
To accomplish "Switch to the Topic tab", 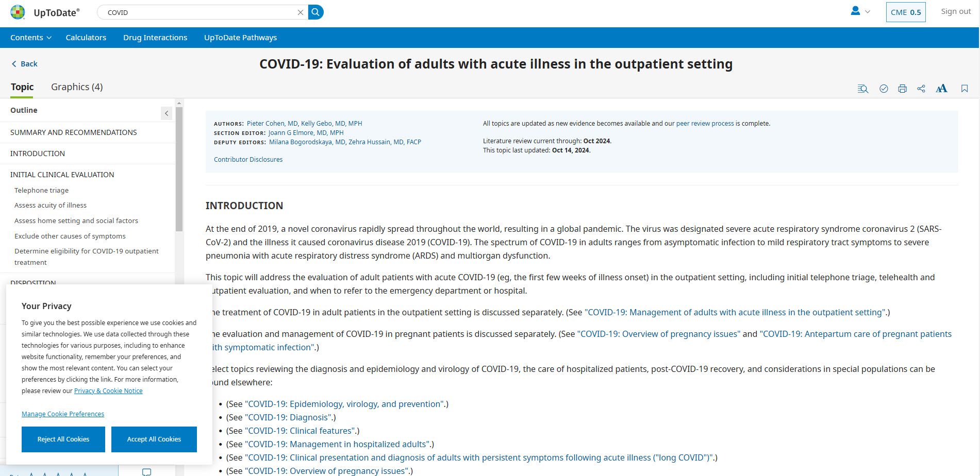I will point(22,87).
